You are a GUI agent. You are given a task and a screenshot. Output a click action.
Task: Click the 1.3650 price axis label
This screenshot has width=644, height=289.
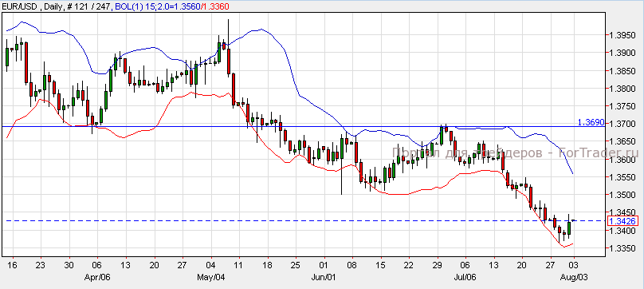click(622, 141)
